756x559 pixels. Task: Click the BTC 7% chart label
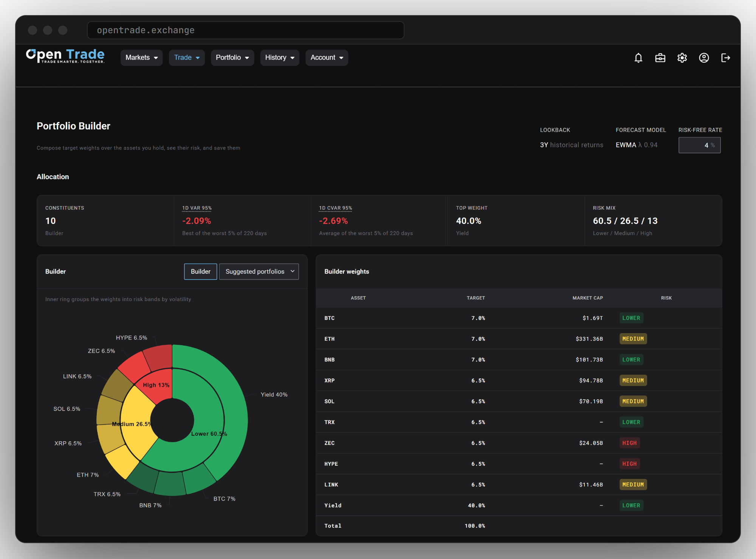point(224,499)
